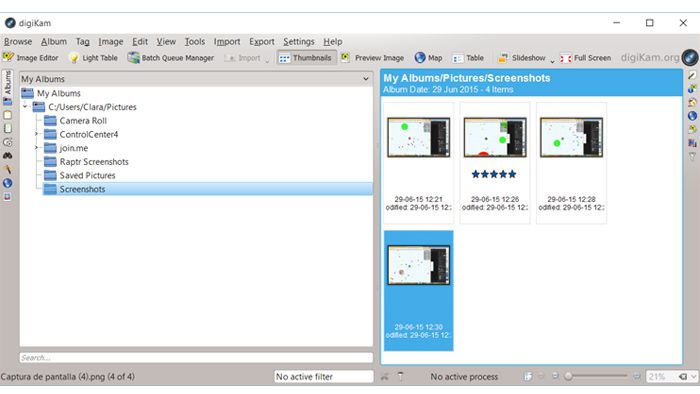
Task: Click the thumbnail size slider handle
Action: (568, 377)
